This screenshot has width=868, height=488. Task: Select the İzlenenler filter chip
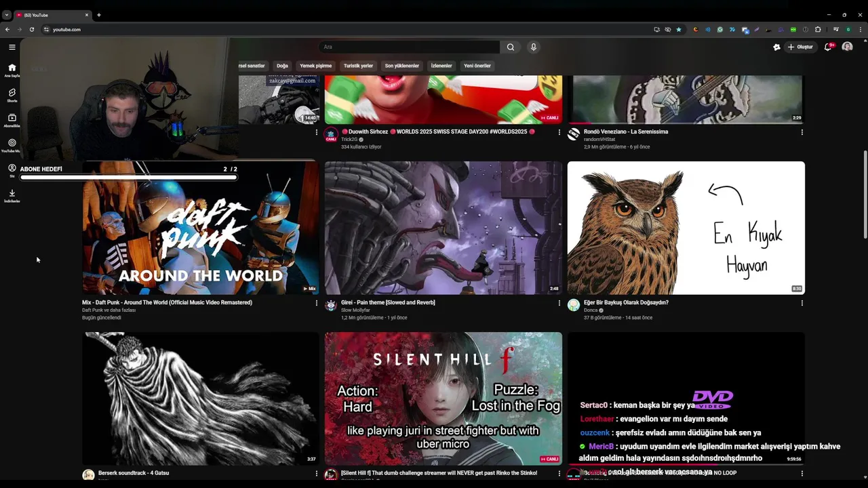pyautogui.click(x=441, y=66)
